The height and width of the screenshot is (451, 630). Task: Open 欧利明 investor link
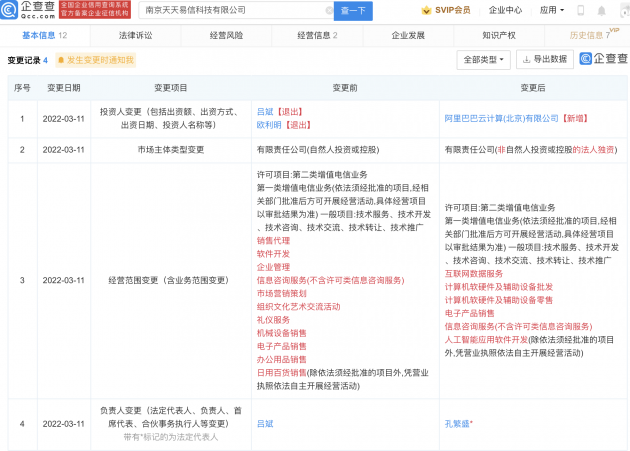[x=269, y=125]
